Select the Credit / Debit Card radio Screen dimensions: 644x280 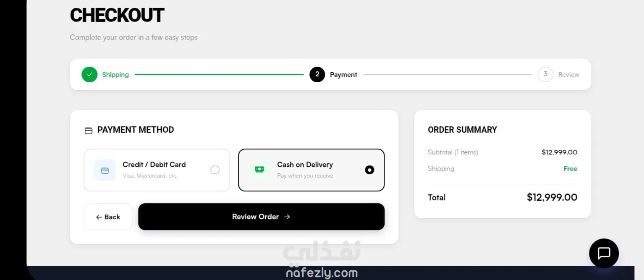pyautogui.click(x=215, y=170)
